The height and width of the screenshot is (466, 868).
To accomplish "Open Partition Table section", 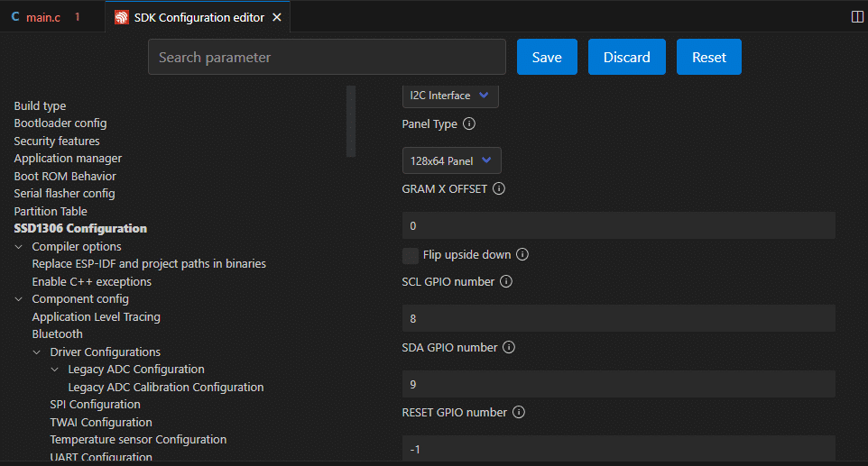I will [x=51, y=211].
